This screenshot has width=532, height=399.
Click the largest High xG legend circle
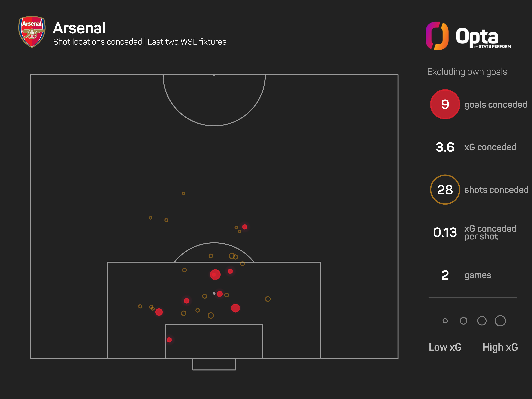tap(500, 321)
